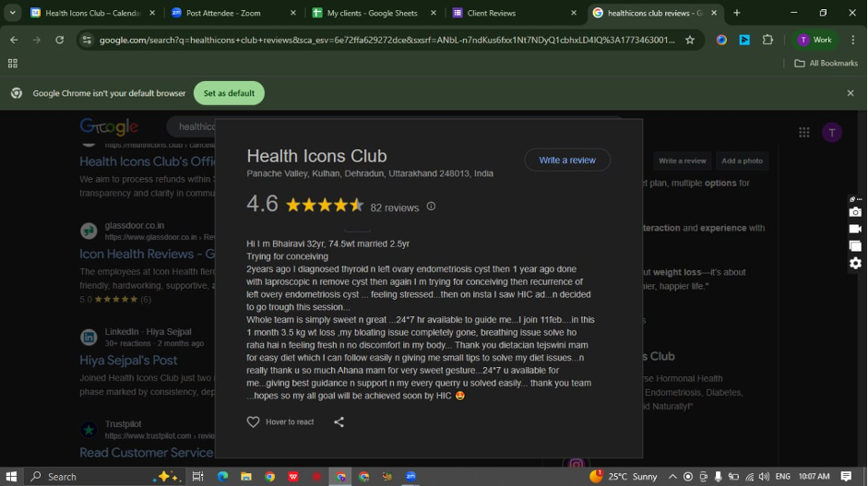
Task: Click the 10:07 AM clock
Action: click(814, 476)
